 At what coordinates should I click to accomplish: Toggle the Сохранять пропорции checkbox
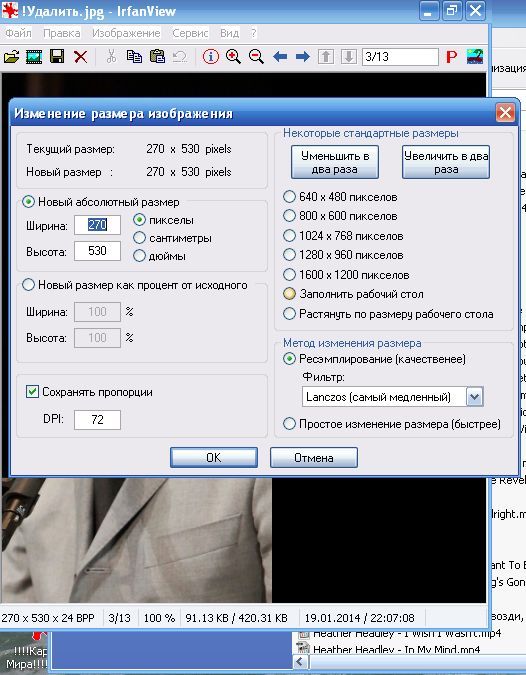tap(32, 392)
